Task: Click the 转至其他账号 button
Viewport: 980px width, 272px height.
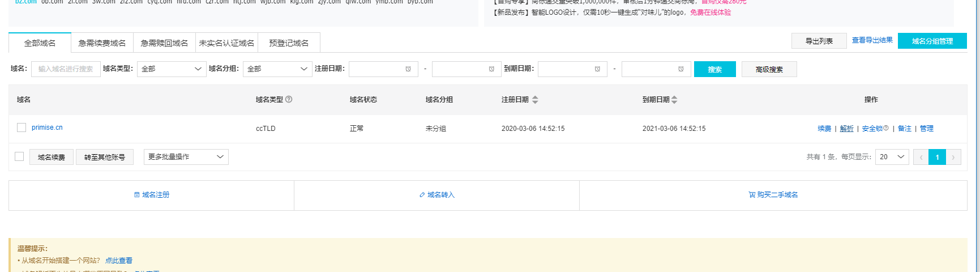Action: 105,157
